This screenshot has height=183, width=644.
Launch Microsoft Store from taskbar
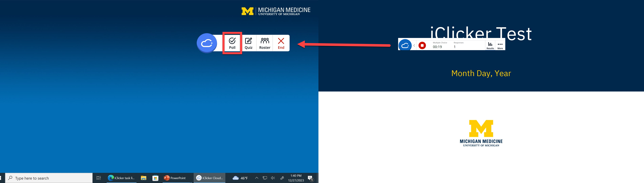tap(155, 178)
